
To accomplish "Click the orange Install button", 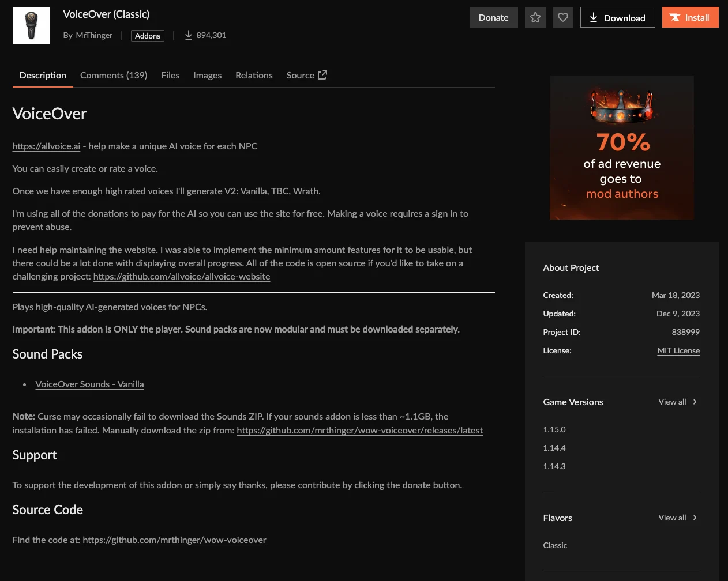I will click(690, 17).
